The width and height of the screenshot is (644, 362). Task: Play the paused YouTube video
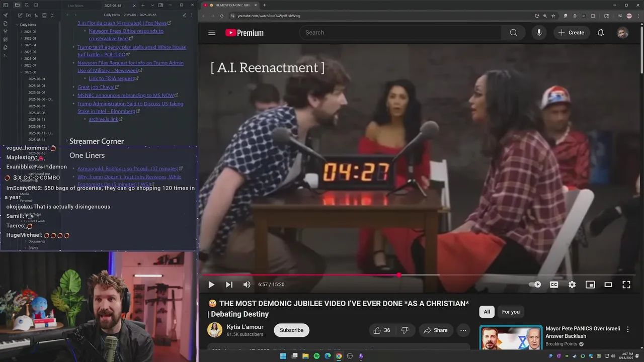point(211,285)
